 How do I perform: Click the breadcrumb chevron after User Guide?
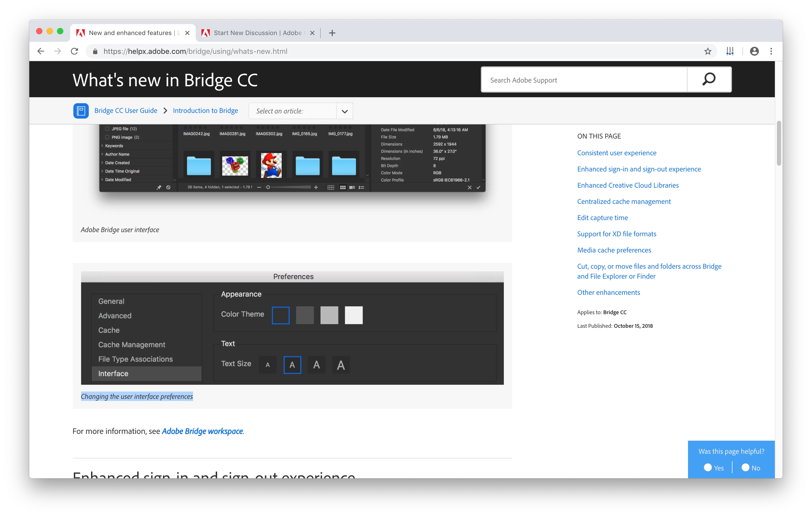[165, 111]
